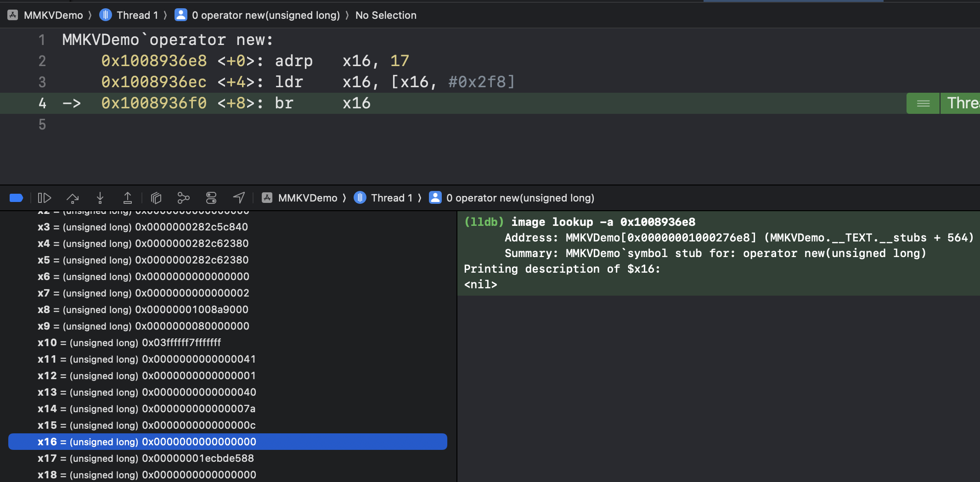Open Environment Overrides toggle icon
The width and height of the screenshot is (980, 482).
click(x=211, y=198)
